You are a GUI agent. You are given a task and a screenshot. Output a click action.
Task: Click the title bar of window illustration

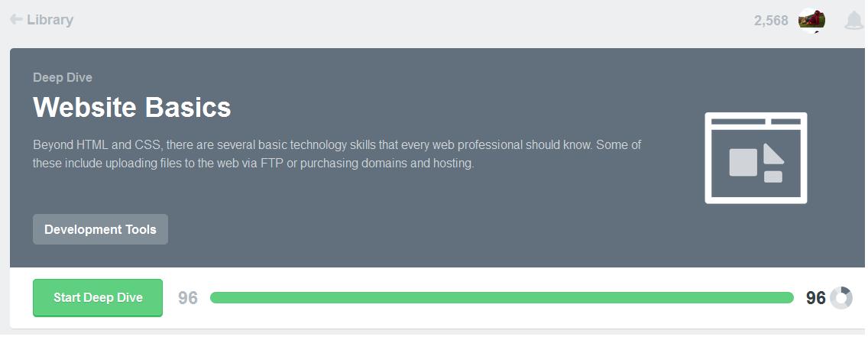coord(756,122)
